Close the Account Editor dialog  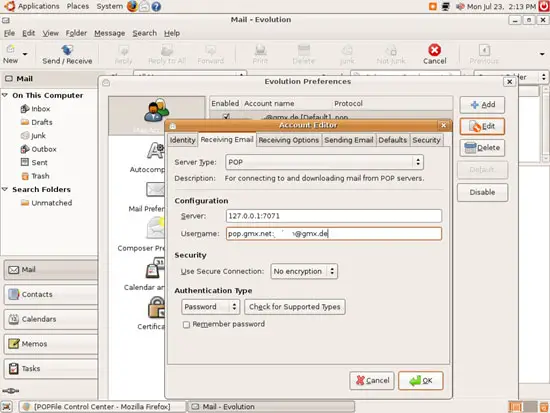pyautogui.click(x=443, y=125)
